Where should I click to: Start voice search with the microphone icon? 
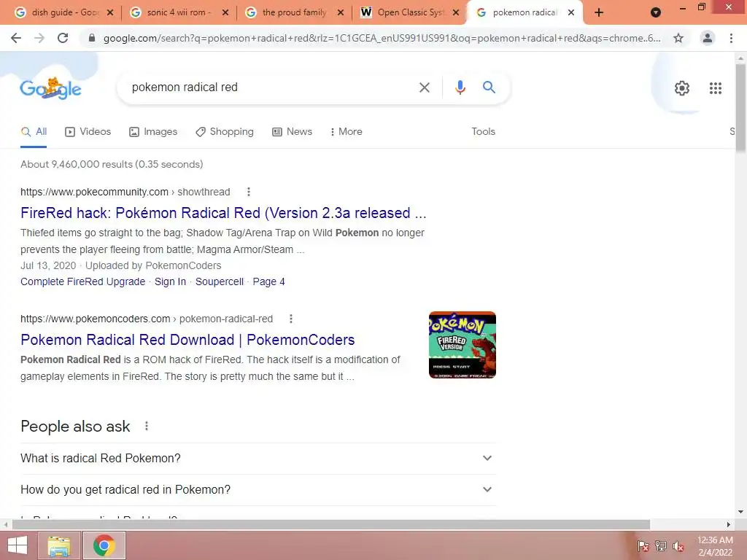click(x=460, y=87)
